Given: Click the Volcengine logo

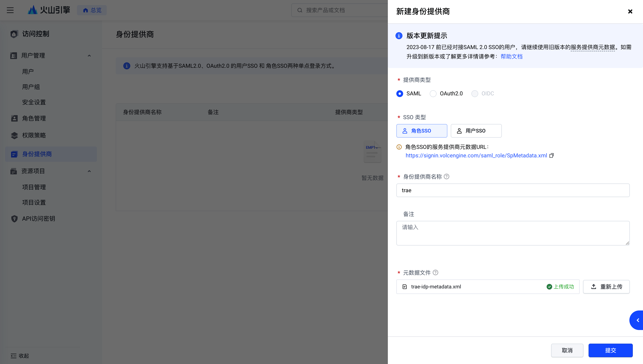Looking at the screenshot, I should point(49,10).
